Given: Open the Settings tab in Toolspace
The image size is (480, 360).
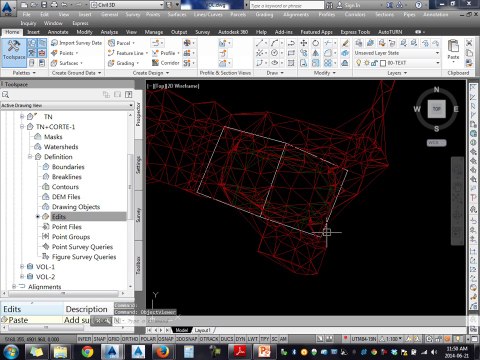Looking at the screenshot, I should tap(138, 165).
